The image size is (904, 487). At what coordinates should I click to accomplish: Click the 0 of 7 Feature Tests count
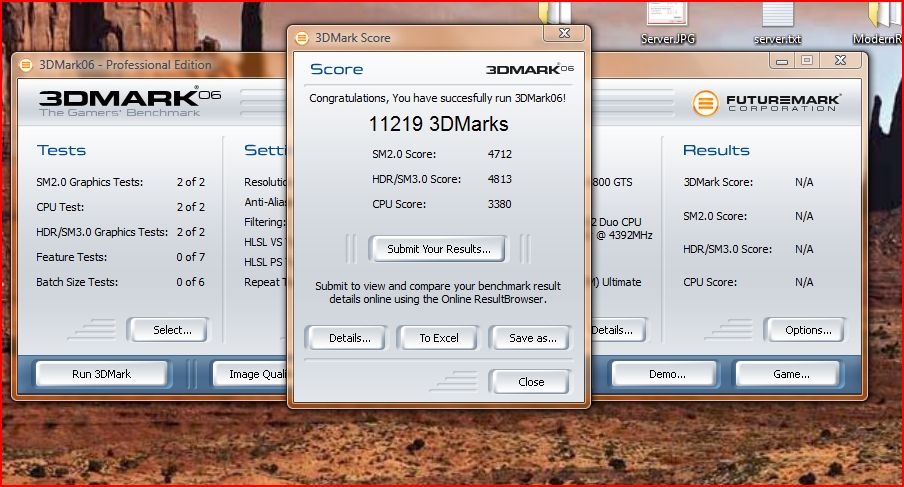tap(190, 257)
